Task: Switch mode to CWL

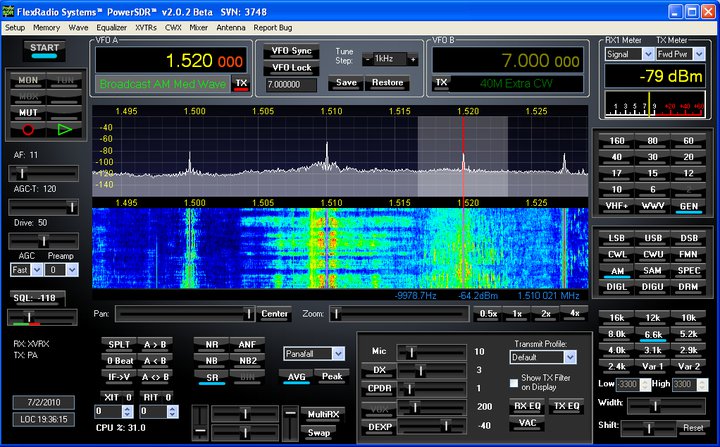Action: pyautogui.click(x=617, y=254)
